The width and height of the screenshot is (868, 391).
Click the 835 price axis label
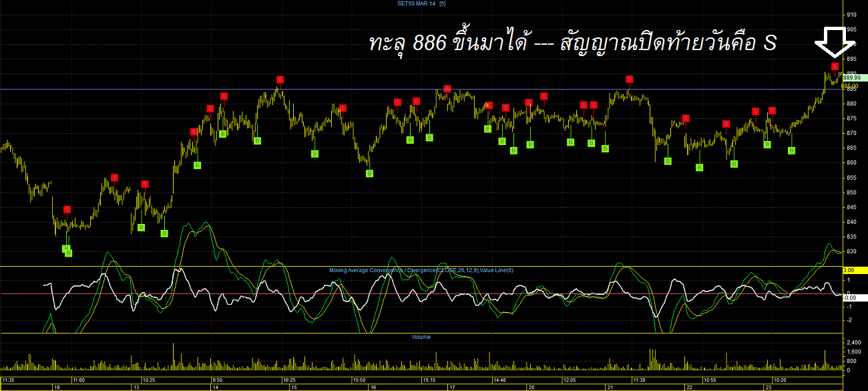(851, 237)
